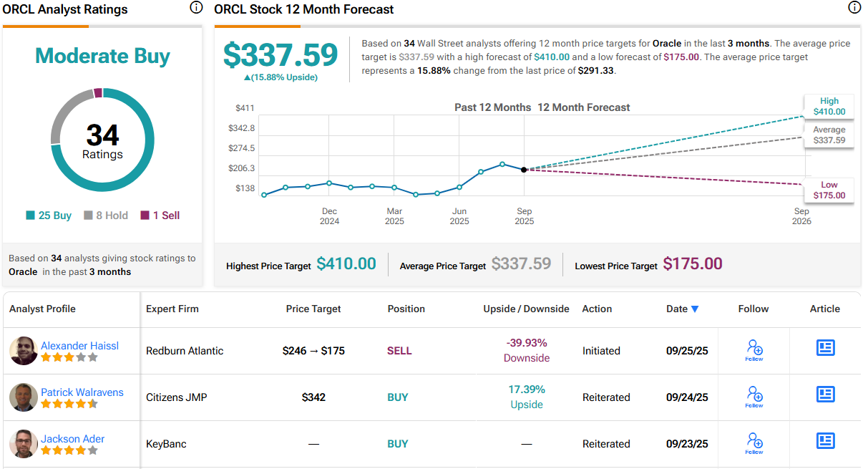The width and height of the screenshot is (868, 469).
Task: Click the teal Buy legend swatch
Action: (30, 216)
